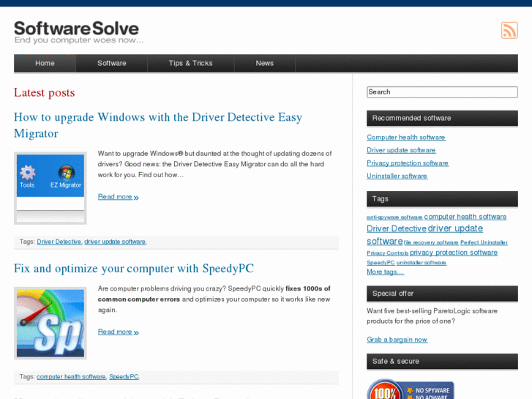Open the Tips & Tricks menu item
Screen dimensions: 532x399
click(191, 63)
